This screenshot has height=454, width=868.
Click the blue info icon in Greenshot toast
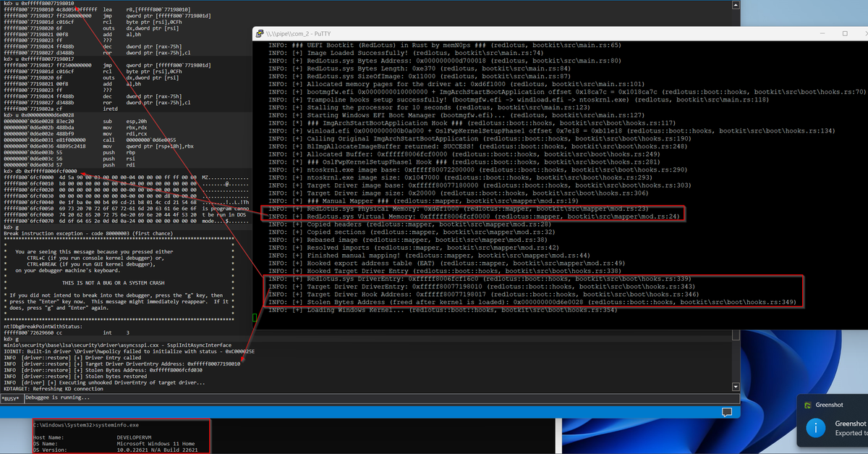[x=815, y=429]
